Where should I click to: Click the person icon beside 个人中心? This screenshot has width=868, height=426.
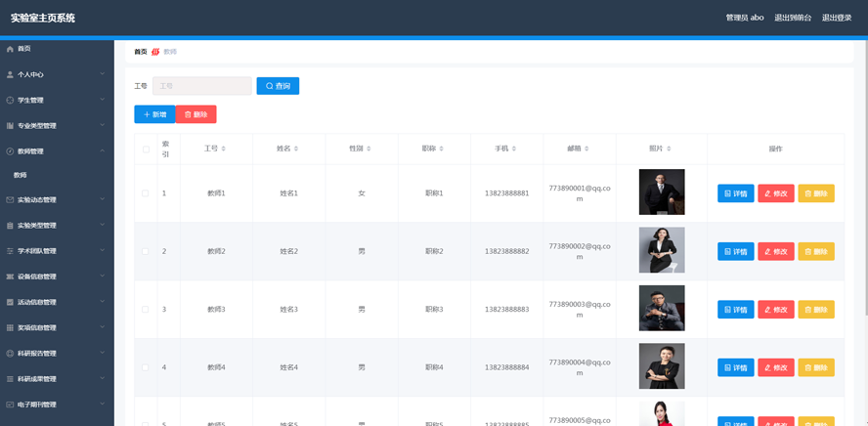[10, 74]
